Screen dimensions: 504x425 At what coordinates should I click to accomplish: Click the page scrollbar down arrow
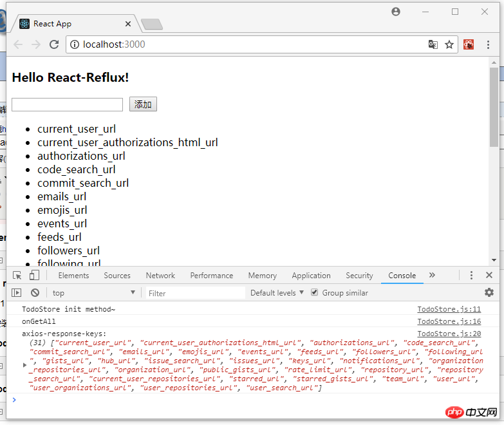tap(494, 260)
